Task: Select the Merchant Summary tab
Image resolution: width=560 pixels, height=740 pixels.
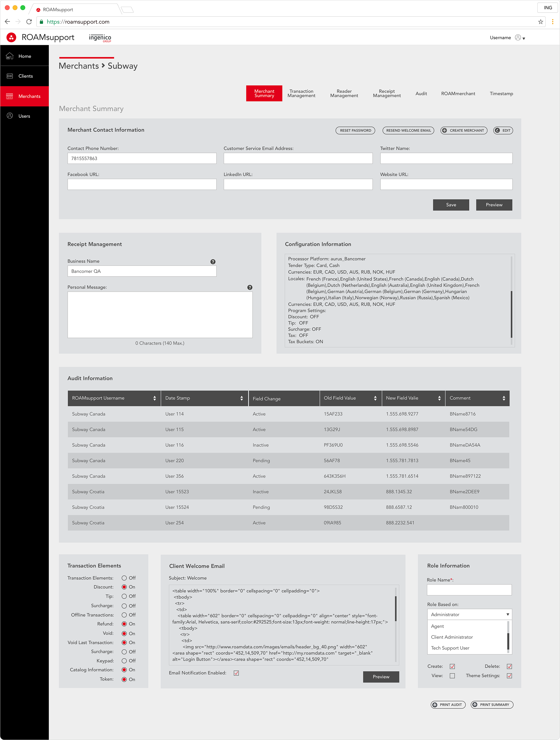Action: tap(264, 93)
